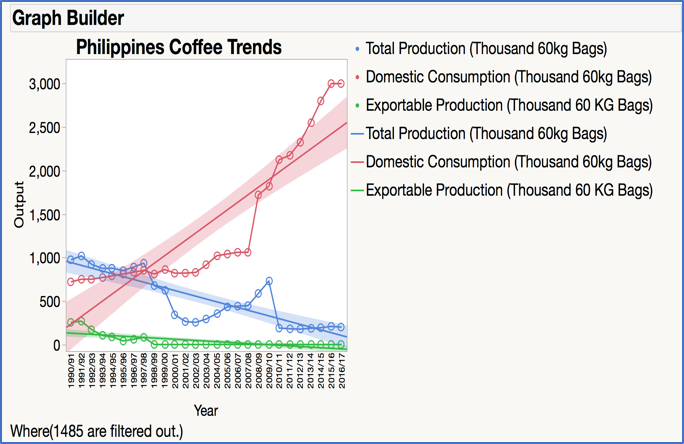Screen dimensions: 684x444
Task: Select the line-fit legend text Exportable Production (Thousand 60 KG Bags)
Action: click(x=509, y=191)
